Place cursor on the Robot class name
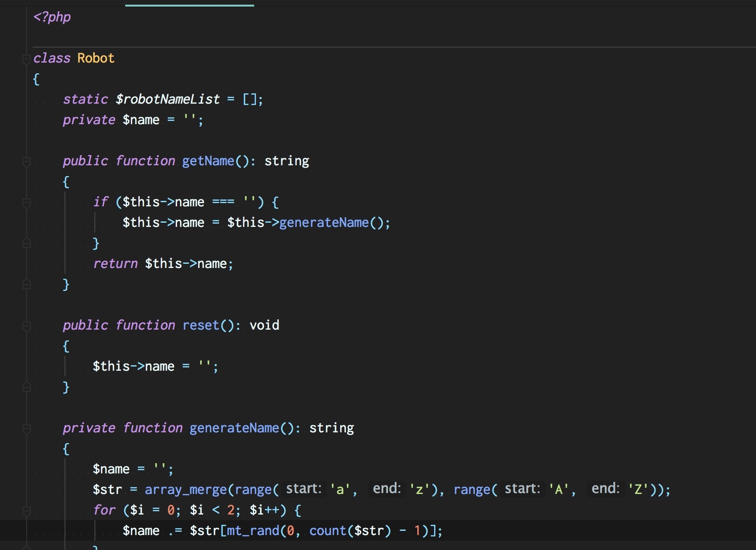Image resolution: width=756 pixels, height=550 pixels. click(x=96, y=58)
